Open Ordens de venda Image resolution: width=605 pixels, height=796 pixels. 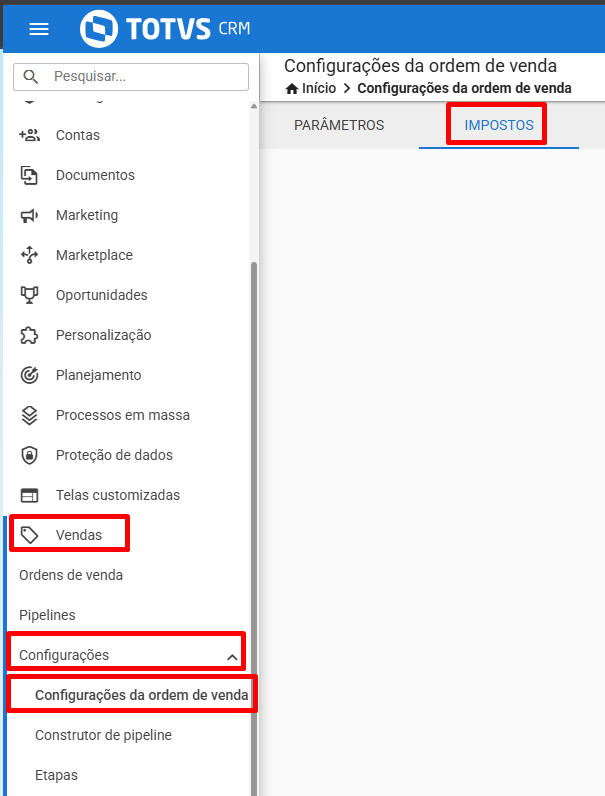[x=71, y=575]
